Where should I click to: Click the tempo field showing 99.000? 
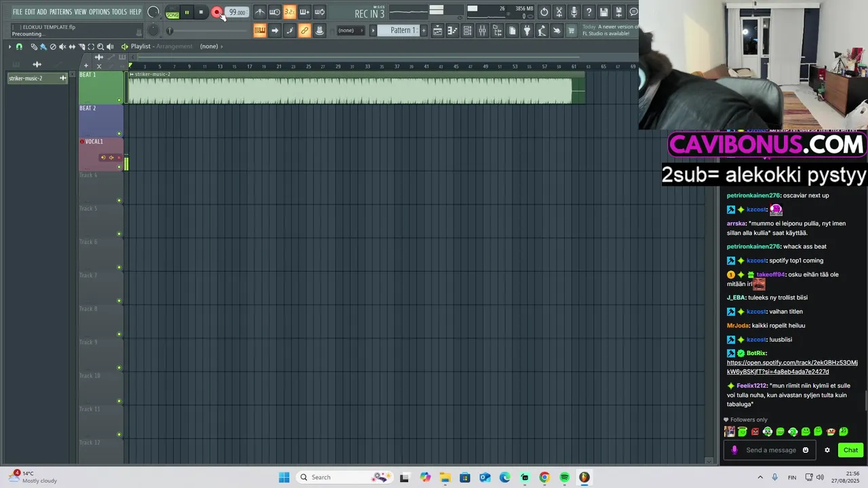237,12
